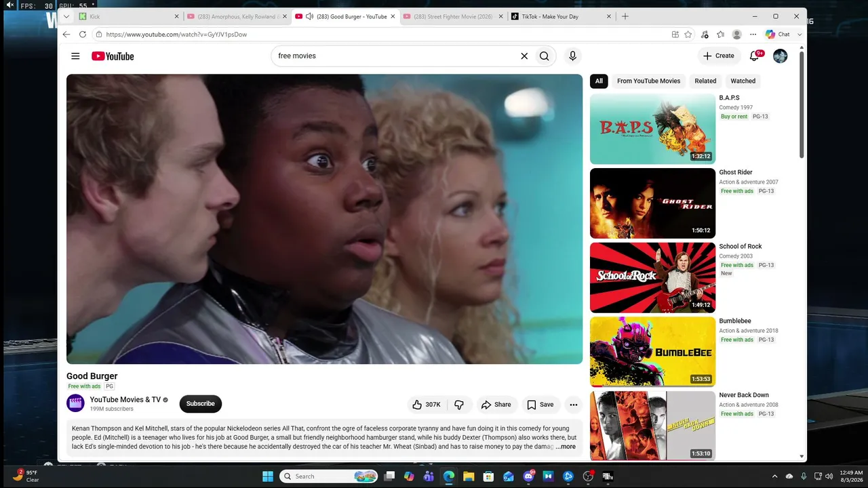Click the Create button
This screenshot has height=488, width=868.
click(x=719, y=56)
